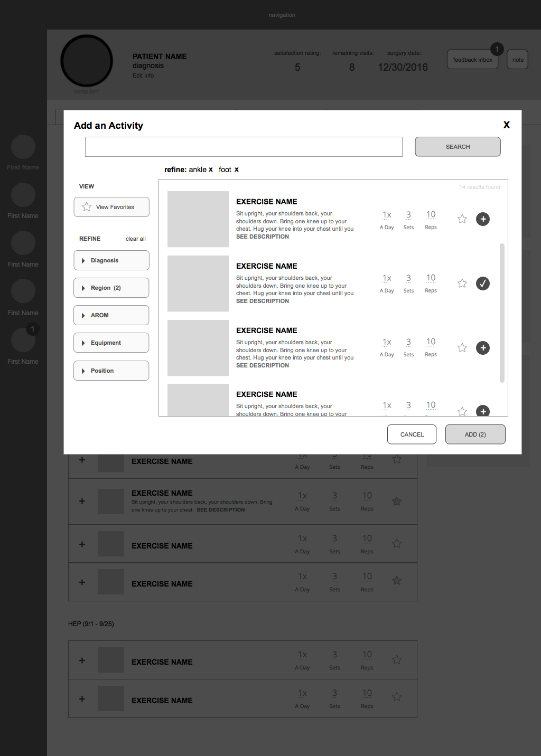Image resolution: width=541 pixels, height=756 pixels.
Task: Click the CANCEL button
Action: 412,434
